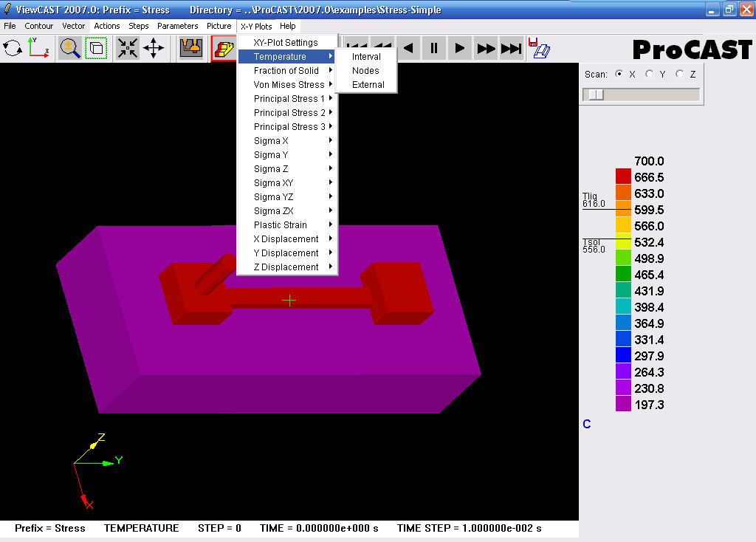756x542 pixels.
Task: Open the Contour menu
Action: 38,26
